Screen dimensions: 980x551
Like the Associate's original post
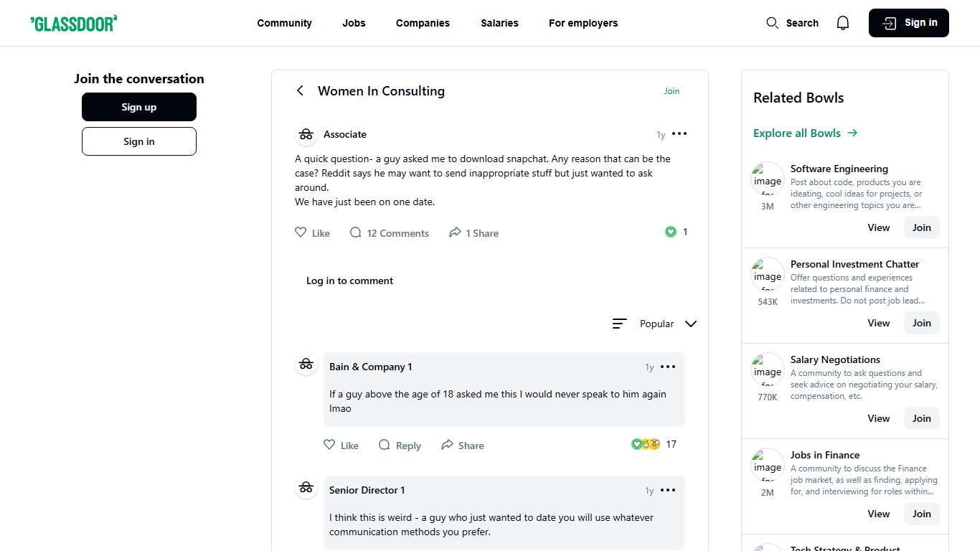click(x=312, y=233)
